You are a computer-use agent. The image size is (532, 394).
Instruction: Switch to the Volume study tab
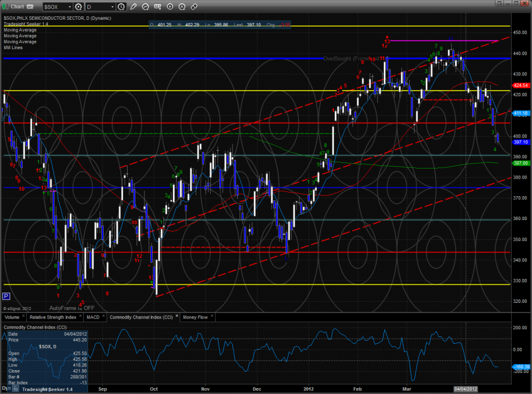coord(13,317)
